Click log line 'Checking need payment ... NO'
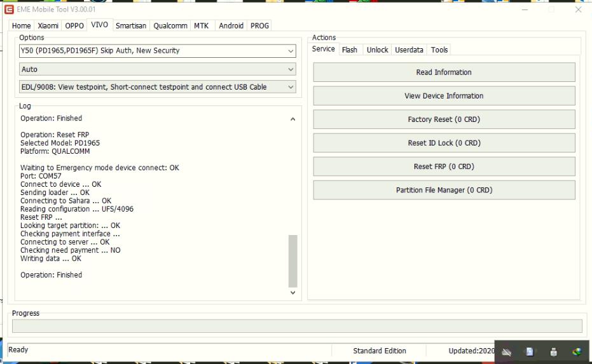Screen dimensions: 592x364 (70, 250)
